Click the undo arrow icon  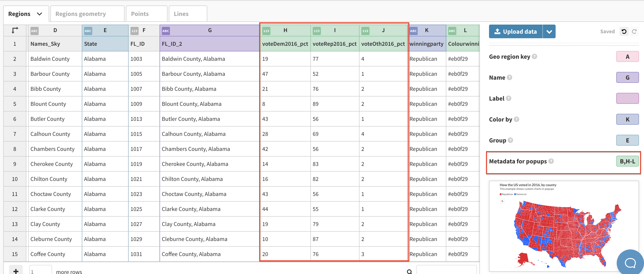tap(624, 31)
